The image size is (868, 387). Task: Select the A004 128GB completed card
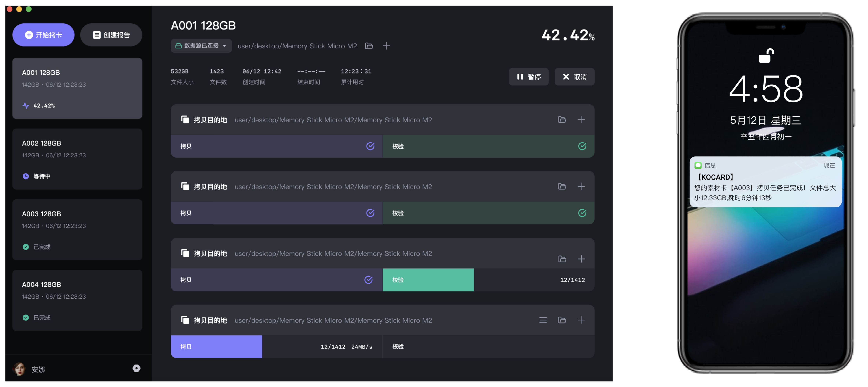[x=77, y=300]
